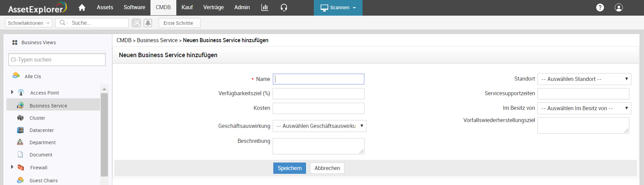
Task: Open the Verträge tab
Action: point(213,7)
